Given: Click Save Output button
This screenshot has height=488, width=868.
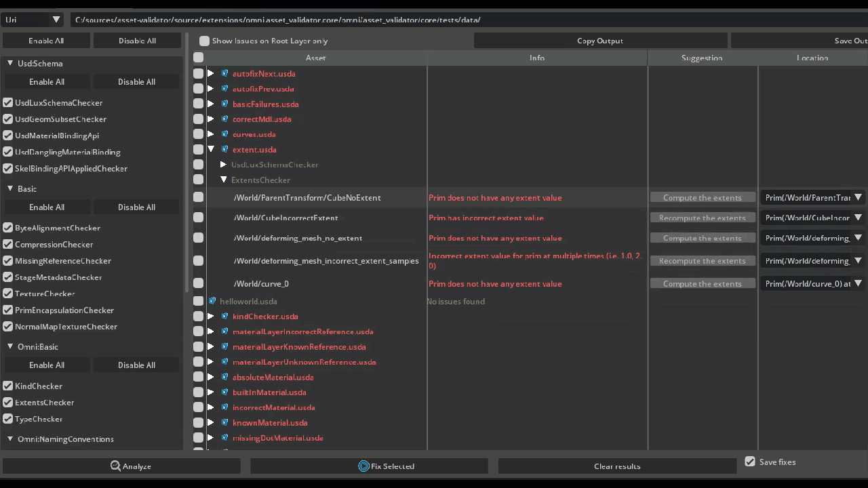Looking at the screenshot, I should [x=800, y=41].
